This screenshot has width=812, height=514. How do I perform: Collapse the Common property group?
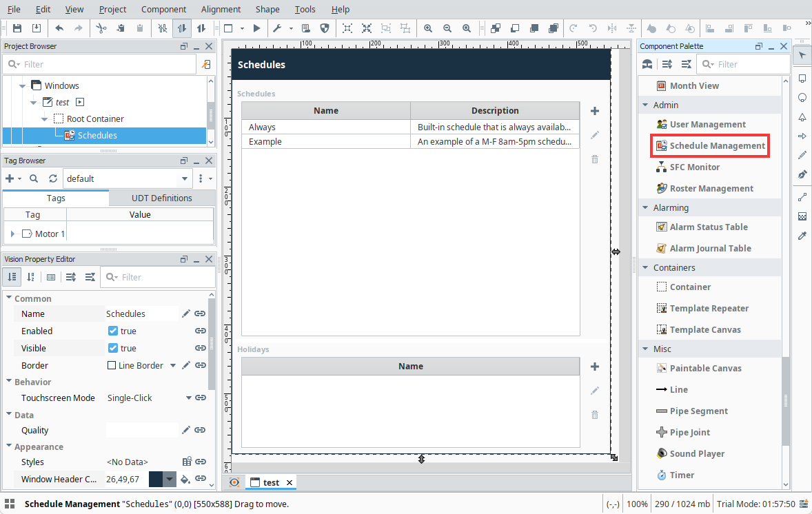point(9,298)
